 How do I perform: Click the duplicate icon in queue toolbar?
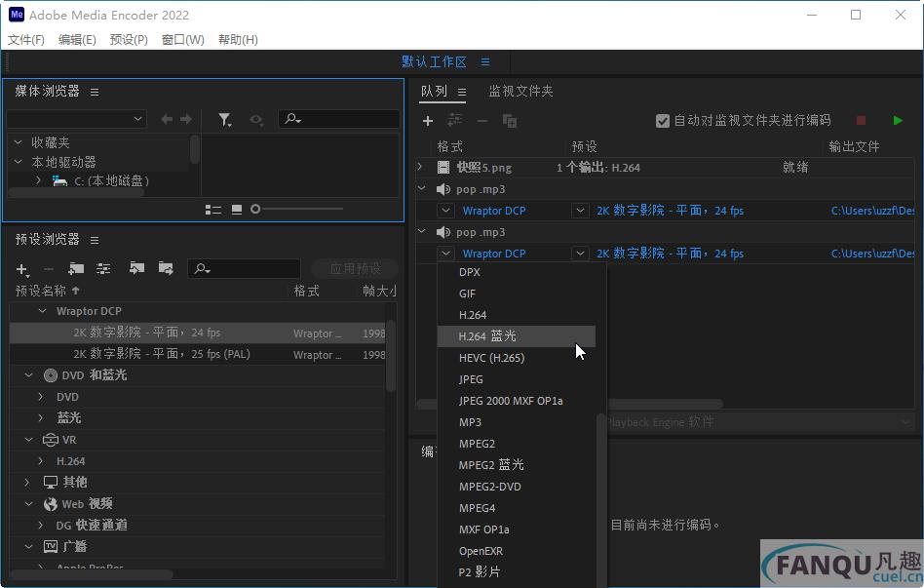509,121
